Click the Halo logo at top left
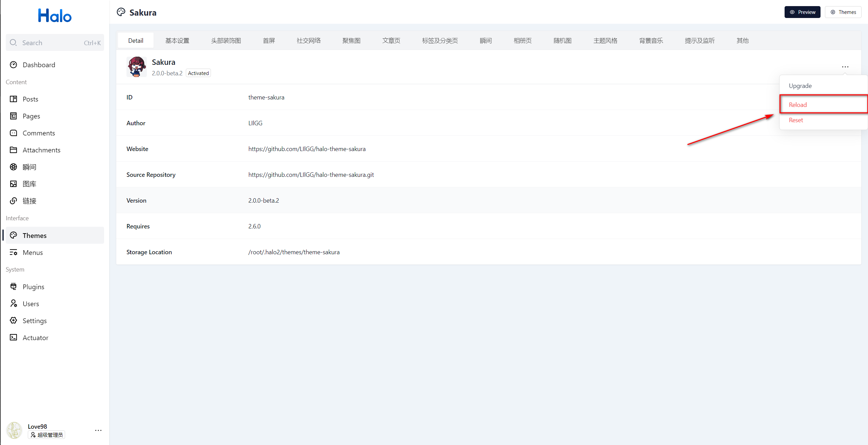Viewport: 868px width, 445px height. tap(55, 15)
